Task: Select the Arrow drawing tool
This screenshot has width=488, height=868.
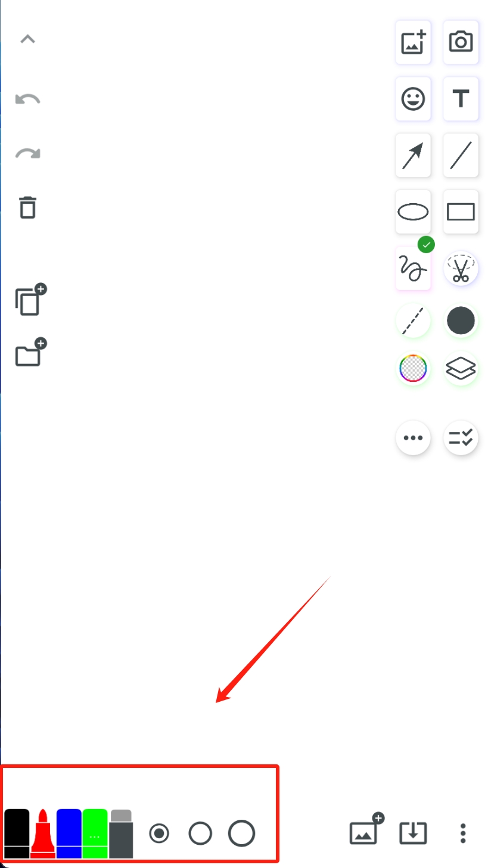Action: pos(413,155)
